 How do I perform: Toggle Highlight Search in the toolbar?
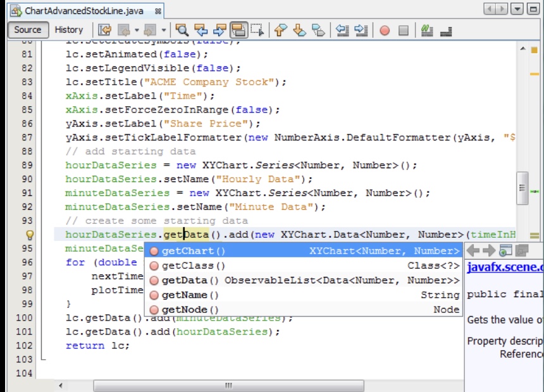239,29
